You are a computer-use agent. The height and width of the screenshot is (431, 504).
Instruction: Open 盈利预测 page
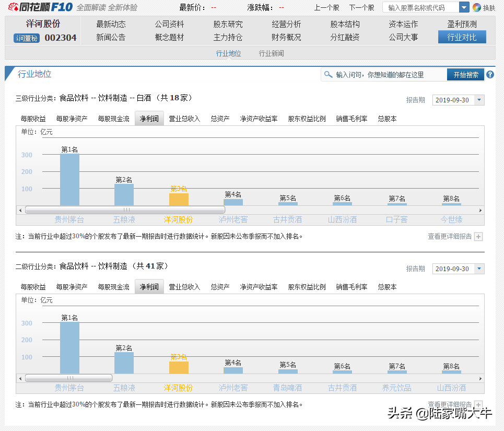pyautogui.click(x=462, y=24)
